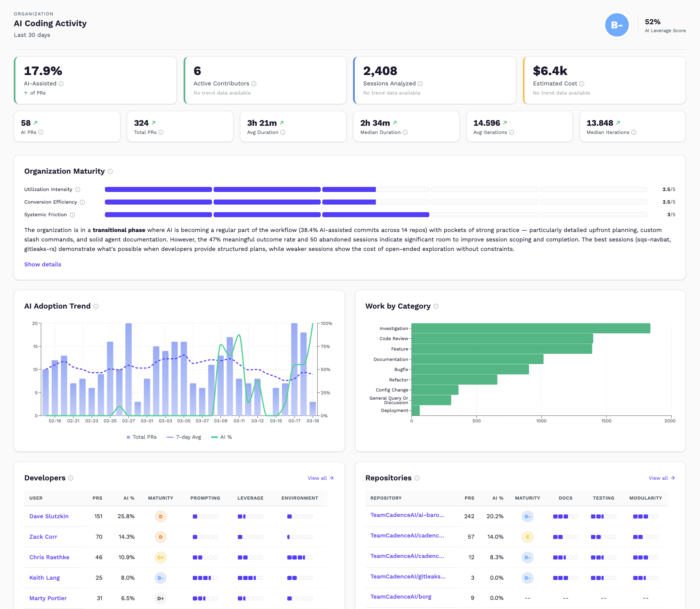Open View all link in Developers panel

pyautogui.click(x=321, y=478)
